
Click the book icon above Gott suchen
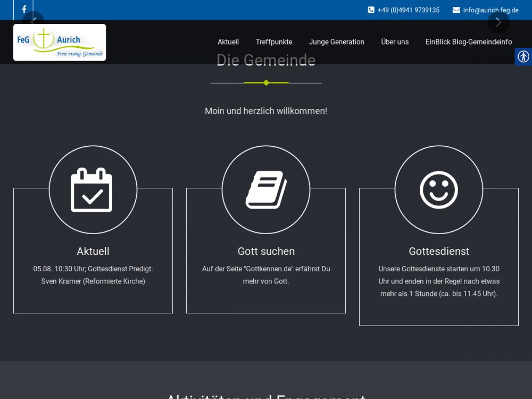click(266, 190)
